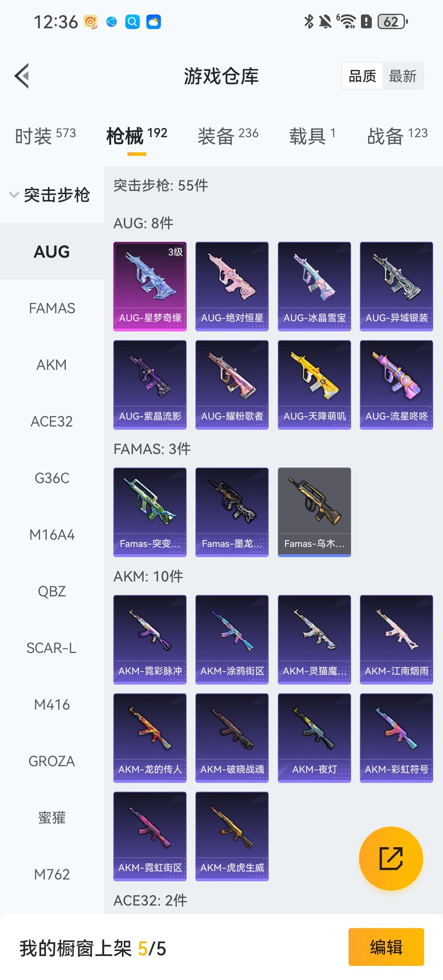
Task: Tap the 编辑 button
Action: point(386,947)
